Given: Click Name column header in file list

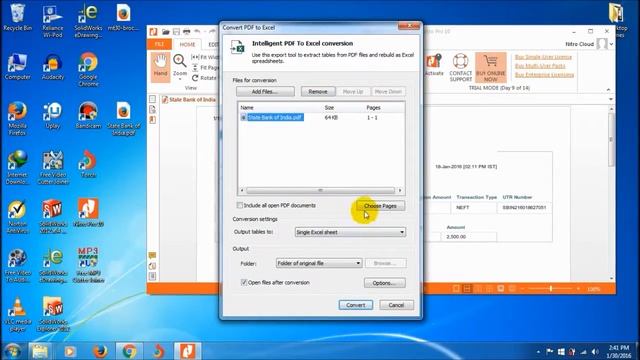Looking at the screenshot, I should tap(247, 107).
